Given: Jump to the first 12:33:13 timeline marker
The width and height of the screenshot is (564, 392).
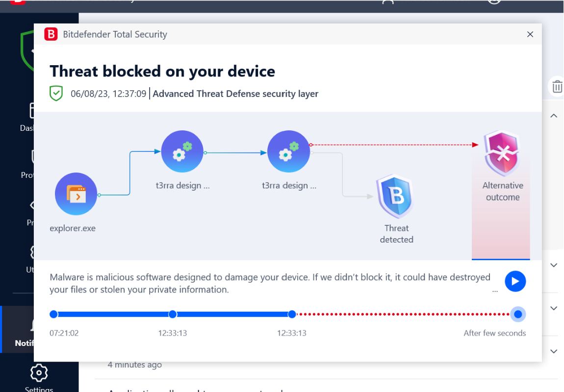Looking at the screenshot, I should (x=173, y=315).
